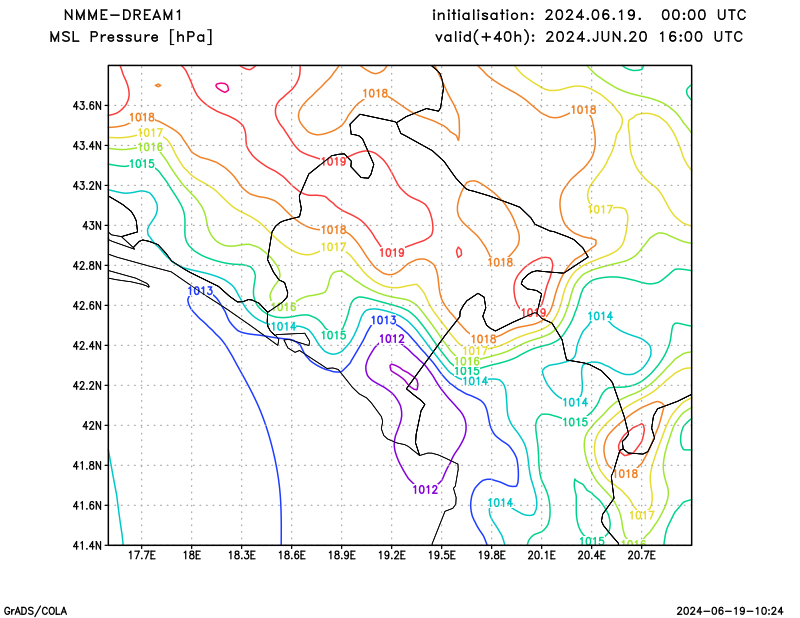
Task: Click the green 1015 contour label next to the 1014 near 18.6E
Action: [334, 335]
